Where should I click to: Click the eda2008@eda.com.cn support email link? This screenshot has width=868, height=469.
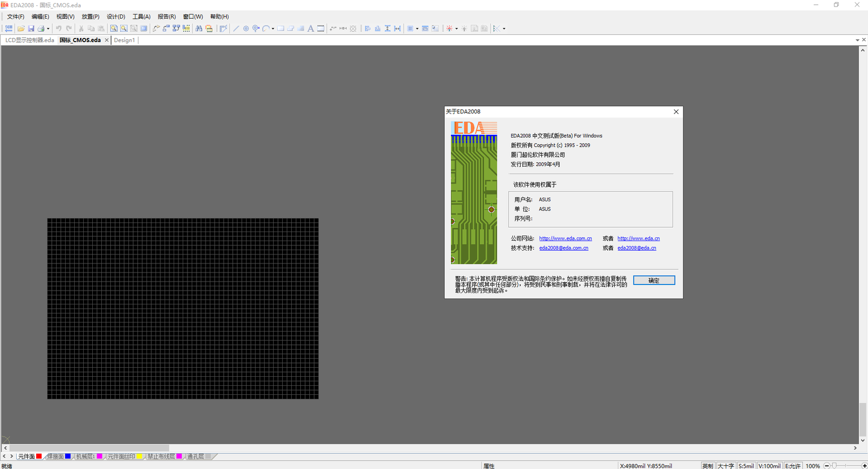click(564, 248)
